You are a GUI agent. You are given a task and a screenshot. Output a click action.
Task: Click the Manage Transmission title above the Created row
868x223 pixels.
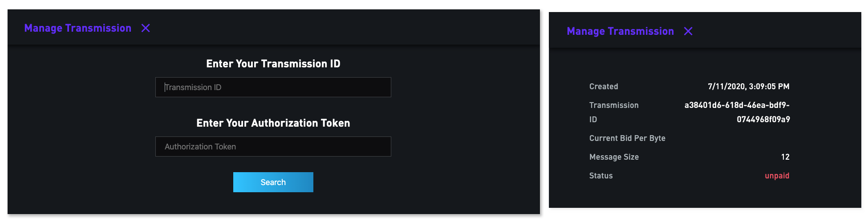(x=620, y=31)
